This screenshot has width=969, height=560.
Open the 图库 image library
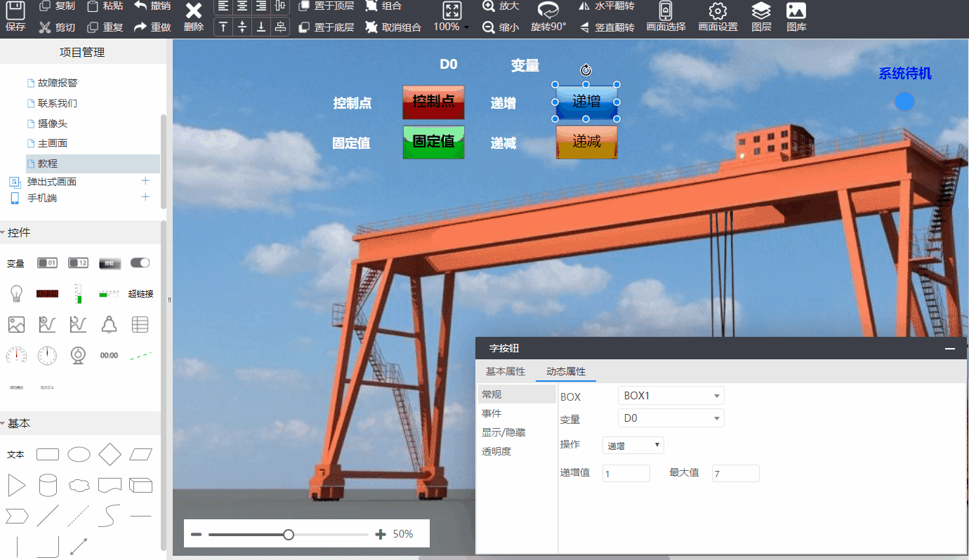pos(796,17)
